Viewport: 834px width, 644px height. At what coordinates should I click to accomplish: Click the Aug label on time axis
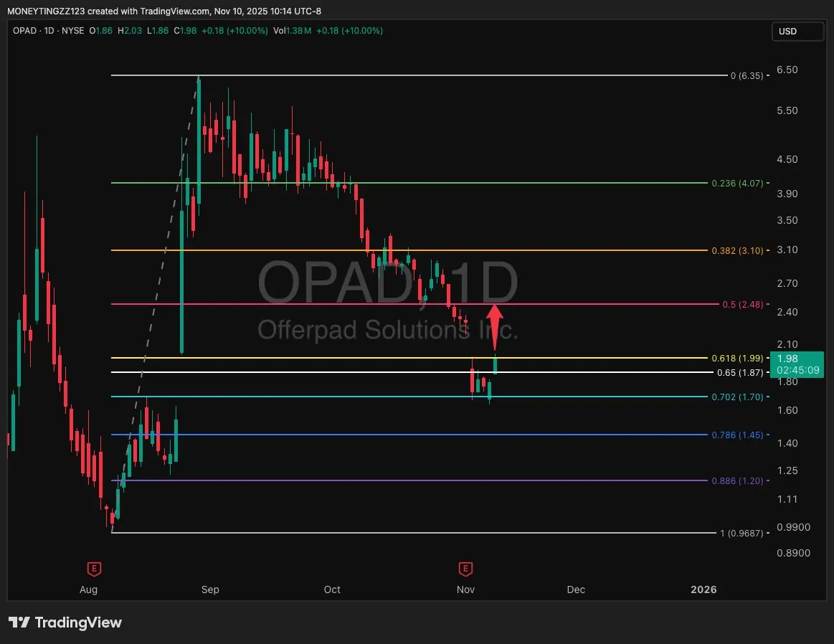coord(88,589)
